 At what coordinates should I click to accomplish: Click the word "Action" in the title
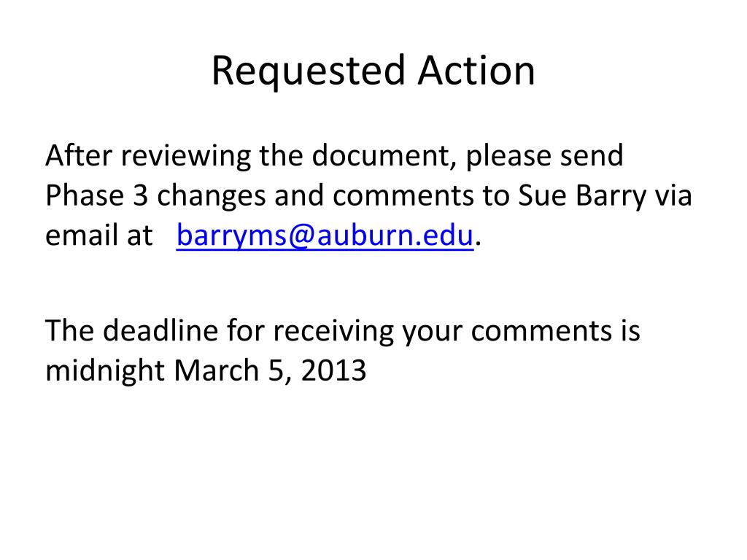point(476,70)
